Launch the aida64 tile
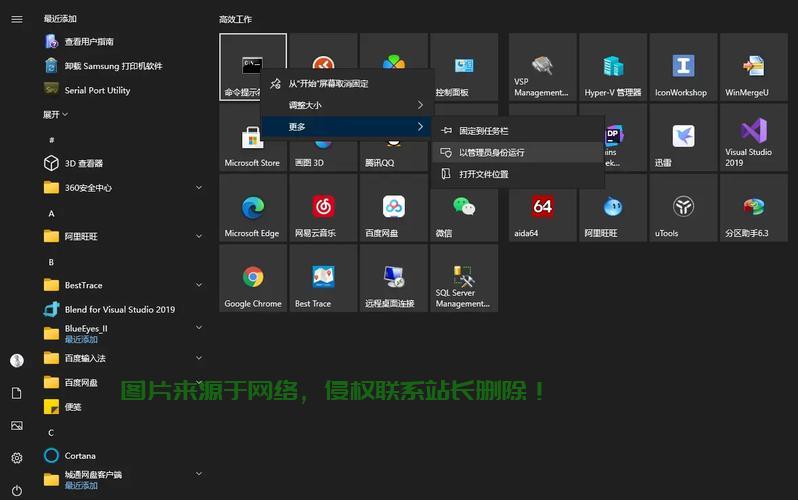 543,208
